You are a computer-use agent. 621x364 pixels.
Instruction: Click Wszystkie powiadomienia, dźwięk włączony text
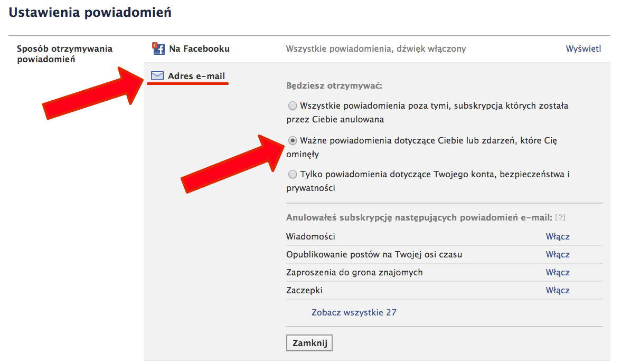coord(376,49)
